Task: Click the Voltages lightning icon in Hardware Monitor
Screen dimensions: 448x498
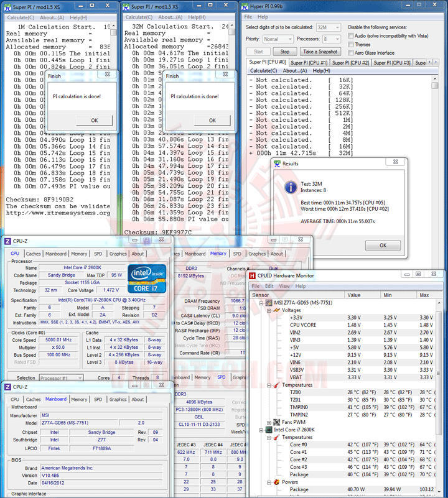Action: click(277, 310)
